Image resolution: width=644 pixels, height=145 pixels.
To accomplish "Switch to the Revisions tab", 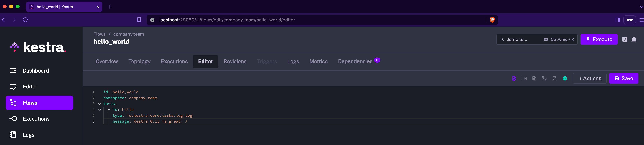I will [235, 61].
